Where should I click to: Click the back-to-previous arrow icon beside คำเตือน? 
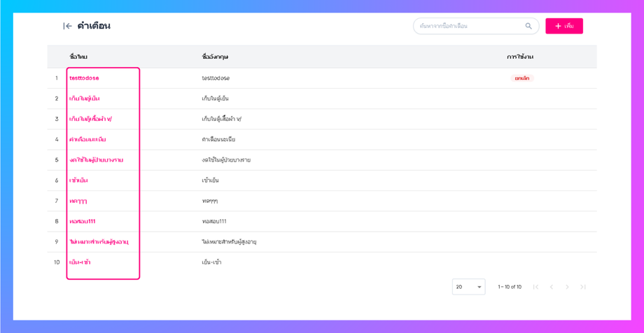[67, 26]
